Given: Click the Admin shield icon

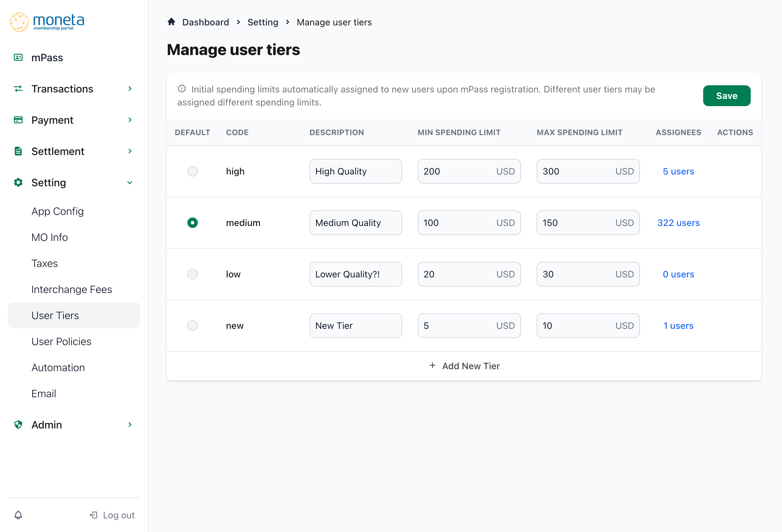Looking at the screenshot, I should pos(18,424).
